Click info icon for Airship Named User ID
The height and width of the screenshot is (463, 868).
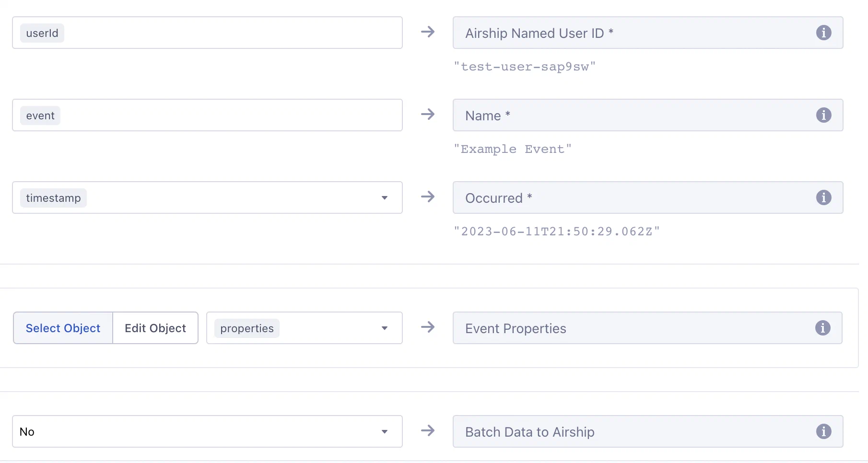pos(823,33)
